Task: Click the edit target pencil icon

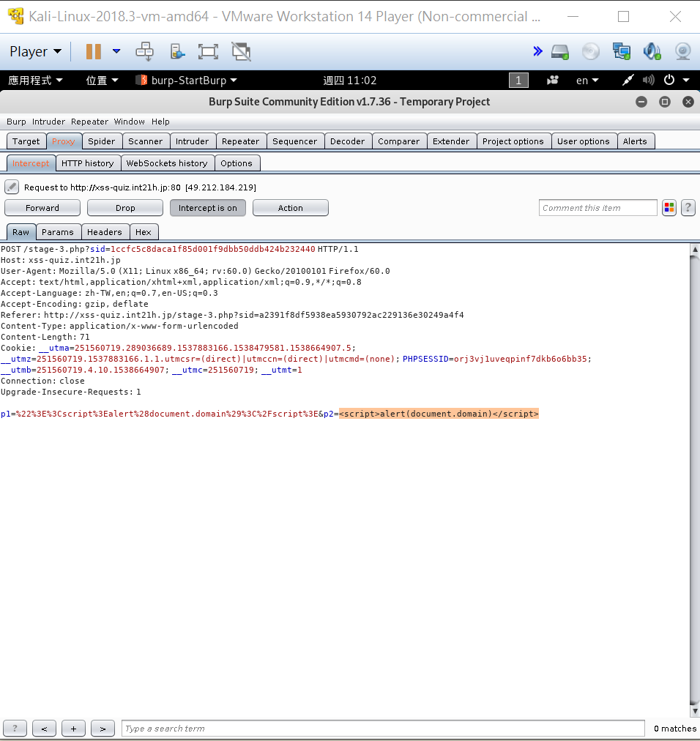Action: [x=12, y=187]
